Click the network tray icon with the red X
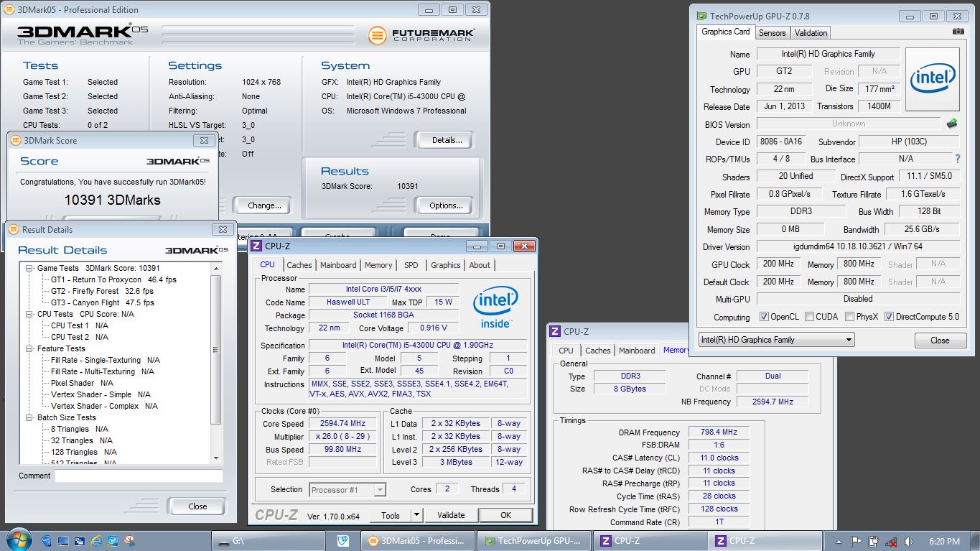Image resolution: width=980 pixels, height=551 pixels. [x=891, y=541]
